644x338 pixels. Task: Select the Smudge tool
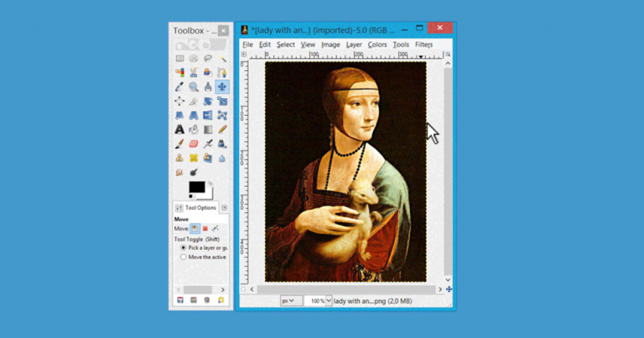pos(180,173)
